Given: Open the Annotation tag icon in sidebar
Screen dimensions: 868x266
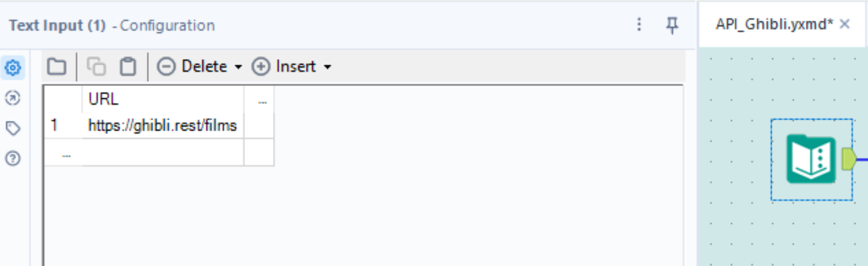Looking at the screenshot, I should 13,128.
